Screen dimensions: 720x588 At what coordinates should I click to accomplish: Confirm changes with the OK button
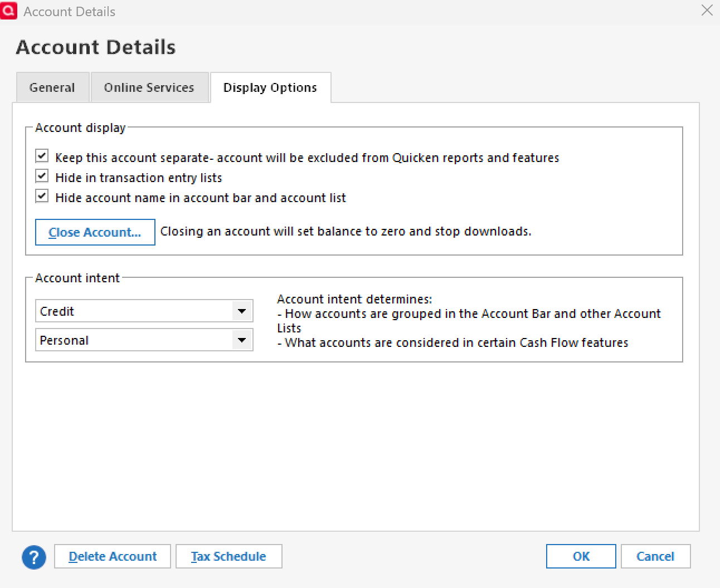[581, 557]
